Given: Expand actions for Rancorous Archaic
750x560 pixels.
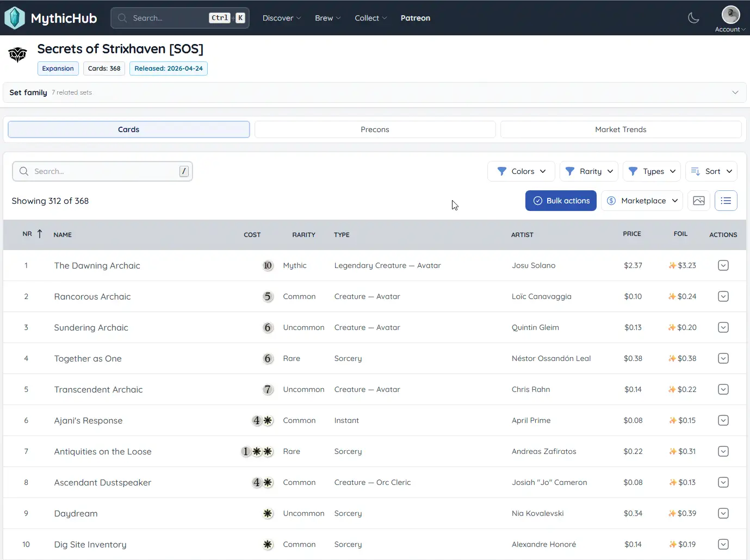Looking at the screenshot, I should 723,296.
